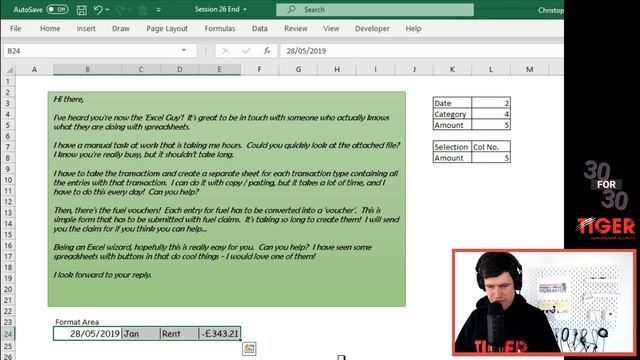
Task: Switch to the Home tab
Action: (50, 29)
